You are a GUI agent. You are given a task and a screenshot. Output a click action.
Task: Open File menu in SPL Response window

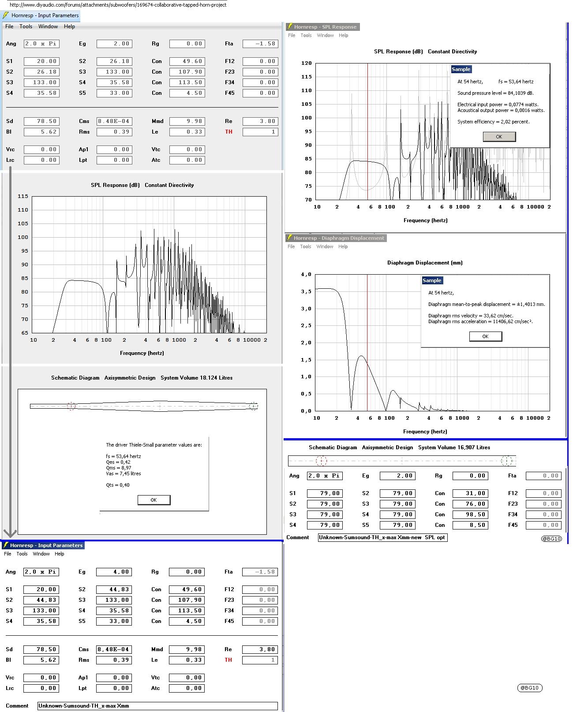pos(292,35)
